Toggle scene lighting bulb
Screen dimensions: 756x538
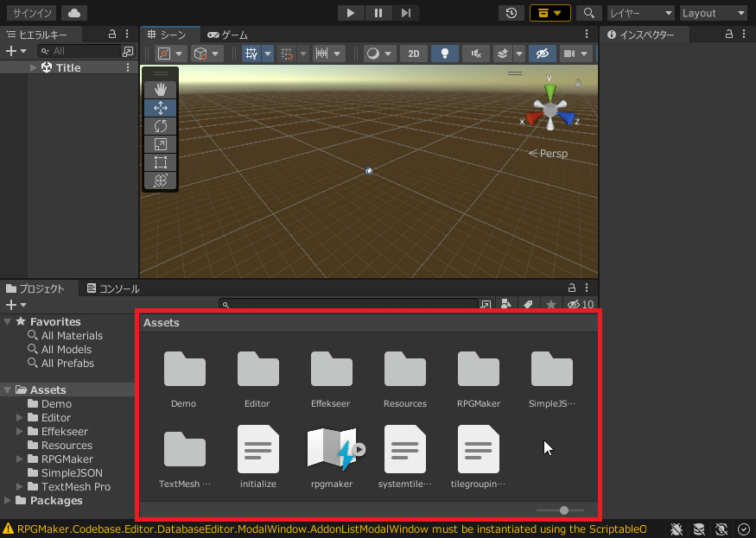(445, 54)
